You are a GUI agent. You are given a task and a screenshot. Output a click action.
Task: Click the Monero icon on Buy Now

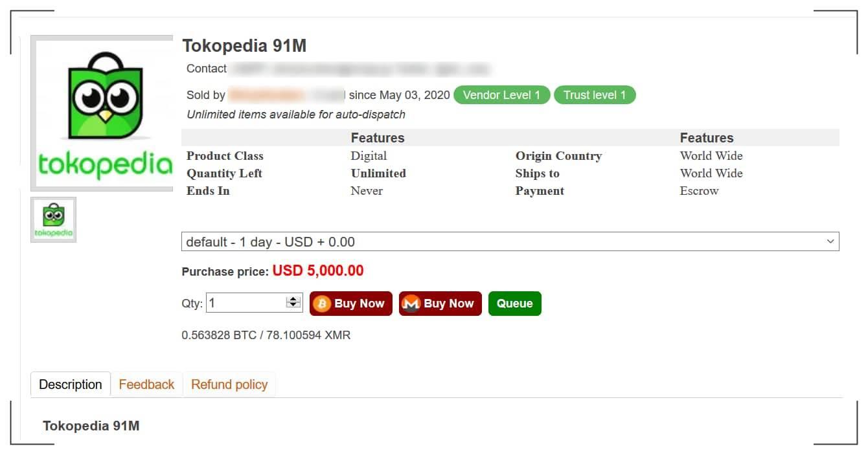[x=411, y=304]
